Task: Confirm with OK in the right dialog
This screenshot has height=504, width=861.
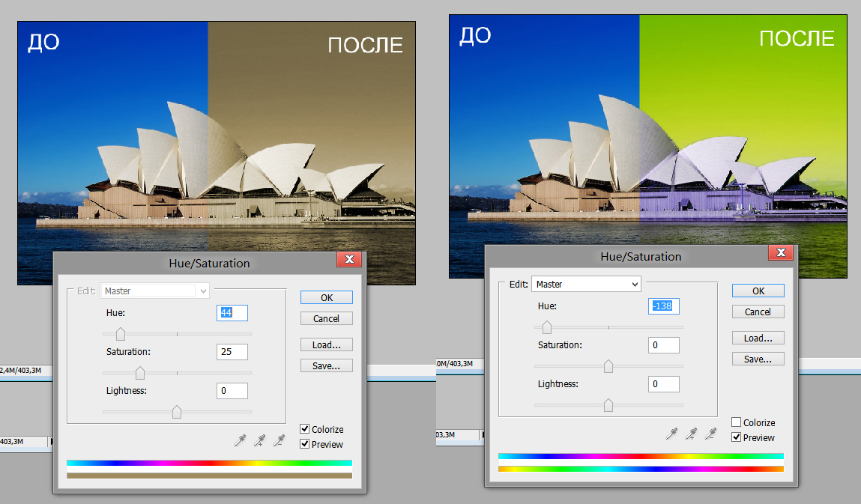Action: [x=758, y=291]
